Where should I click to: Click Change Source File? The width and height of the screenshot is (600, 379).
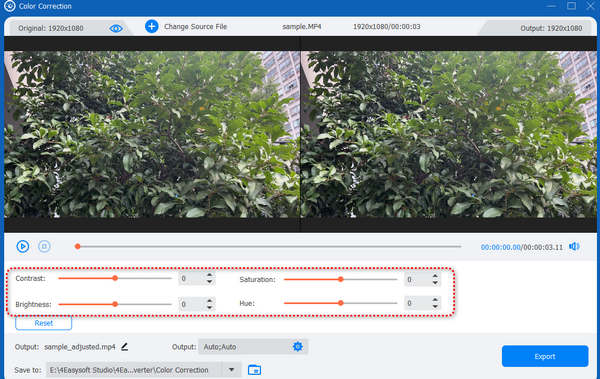196,26
